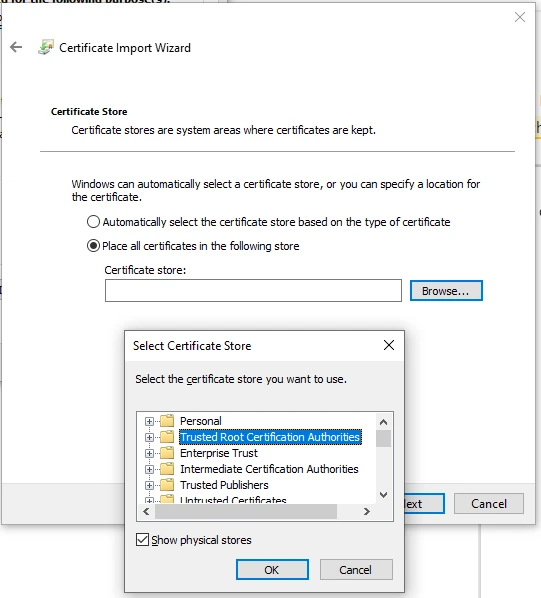Close the Select Certificate Store dialog
Screen dimensions: 541x598
389,345
